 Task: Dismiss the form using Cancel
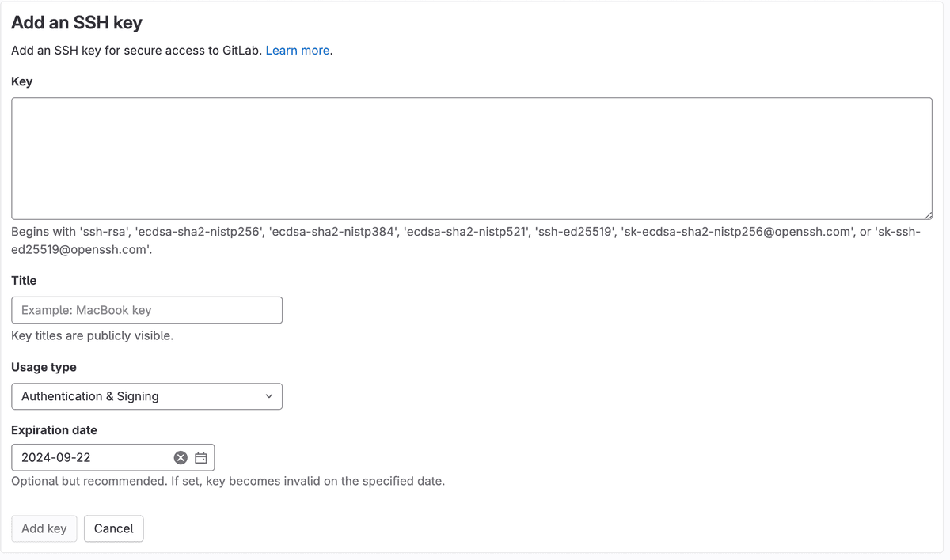tap(113, 528)
